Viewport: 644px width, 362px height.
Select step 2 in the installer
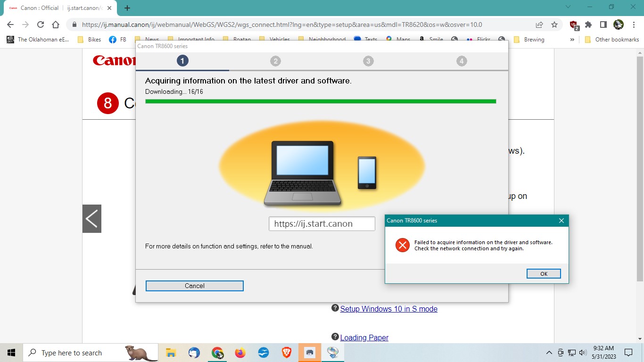pos(275,61)
